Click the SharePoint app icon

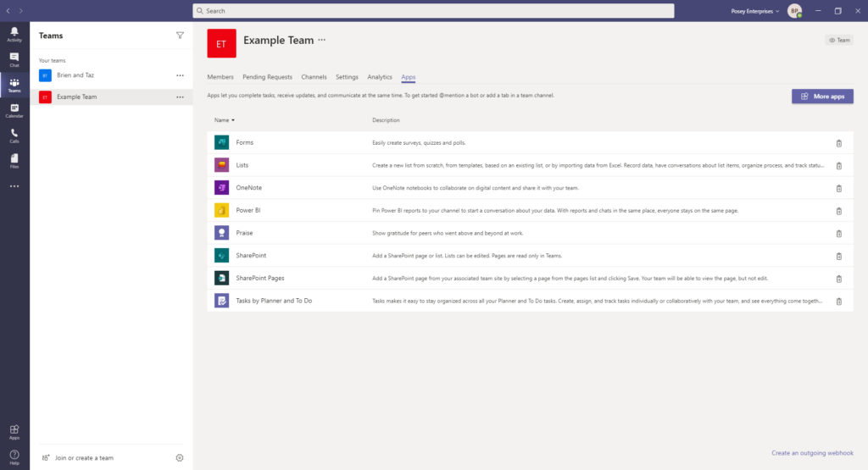221,256
